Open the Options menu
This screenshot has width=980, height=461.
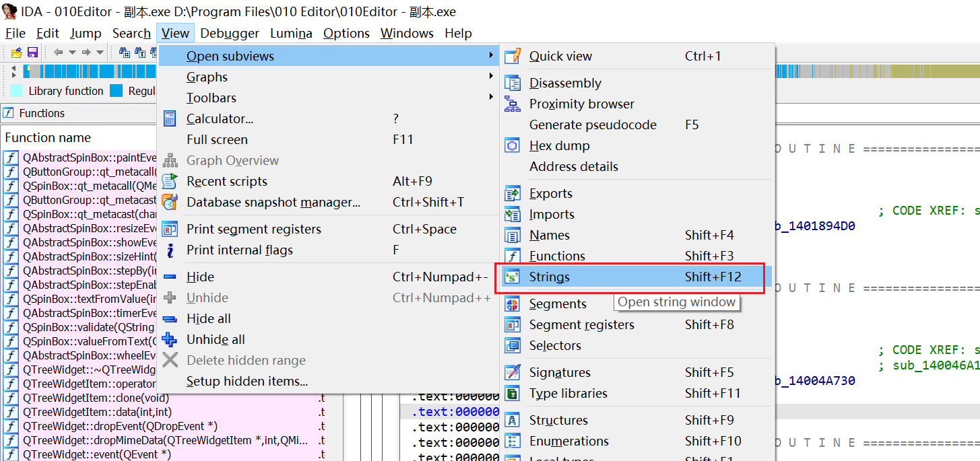coord(346,33)
